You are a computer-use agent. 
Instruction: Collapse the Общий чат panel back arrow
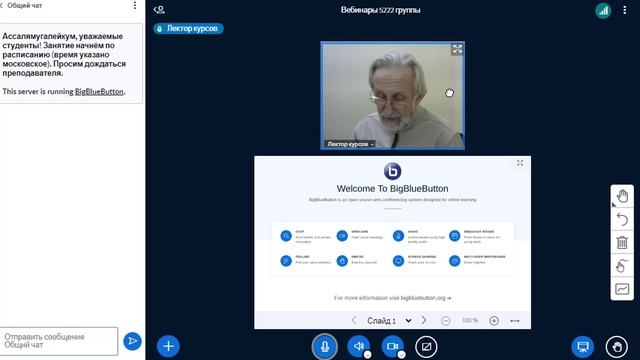2,5
